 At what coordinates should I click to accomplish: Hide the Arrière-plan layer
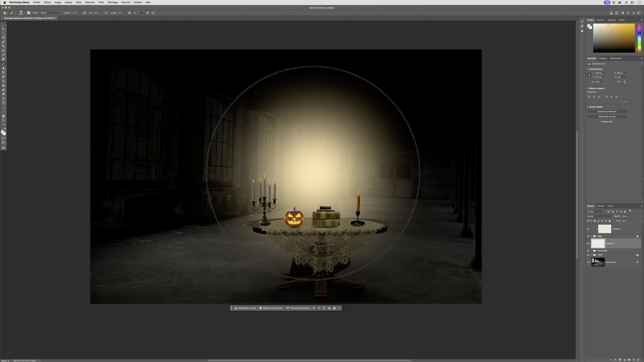588,262
